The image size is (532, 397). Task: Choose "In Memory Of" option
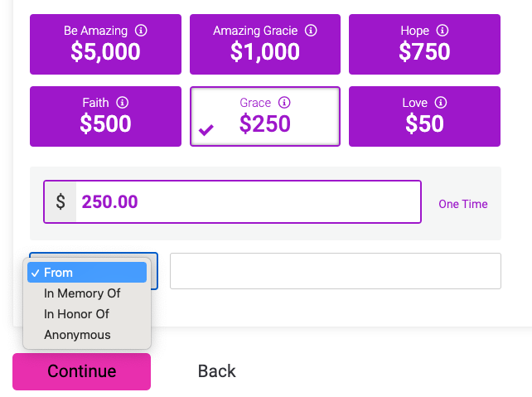tap(82, 293)
